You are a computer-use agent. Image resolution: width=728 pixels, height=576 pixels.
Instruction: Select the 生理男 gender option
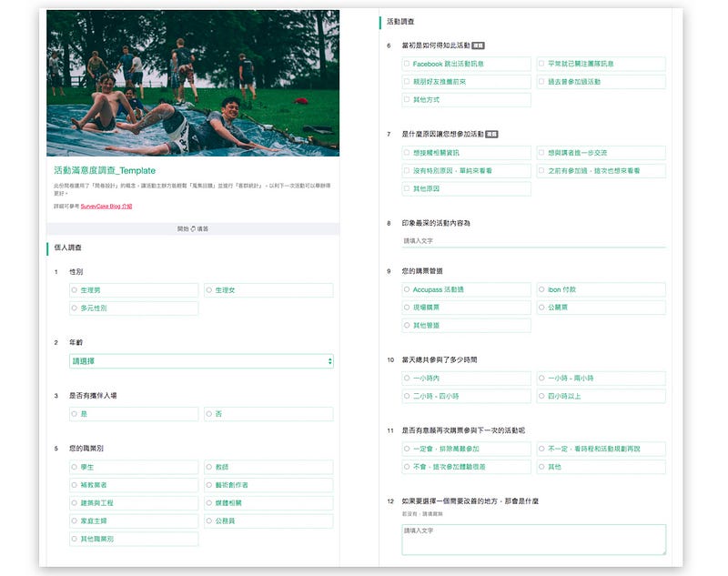(134, 290)
